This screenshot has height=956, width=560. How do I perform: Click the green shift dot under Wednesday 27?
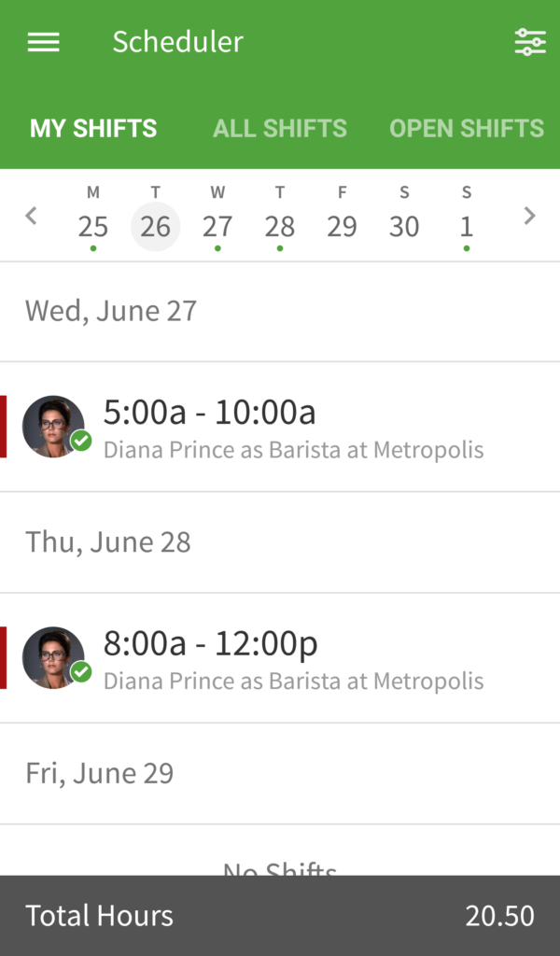(217, 249)
